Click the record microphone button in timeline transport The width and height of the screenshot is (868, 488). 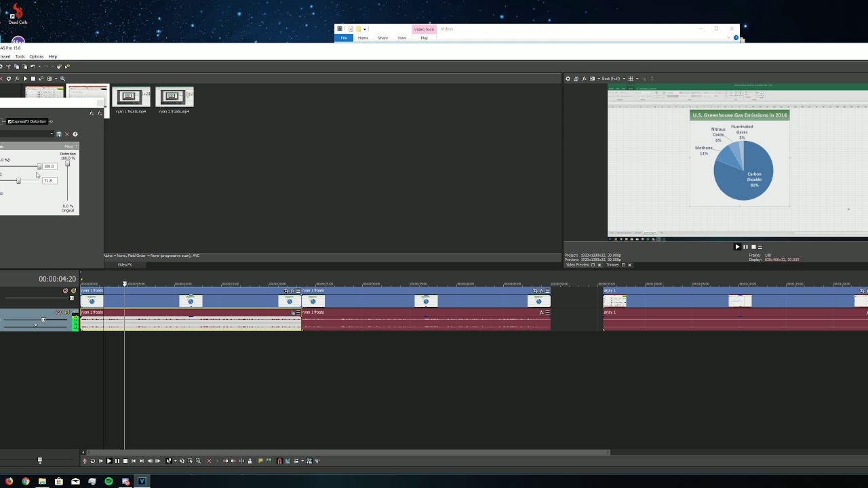(x=85, y=461)
